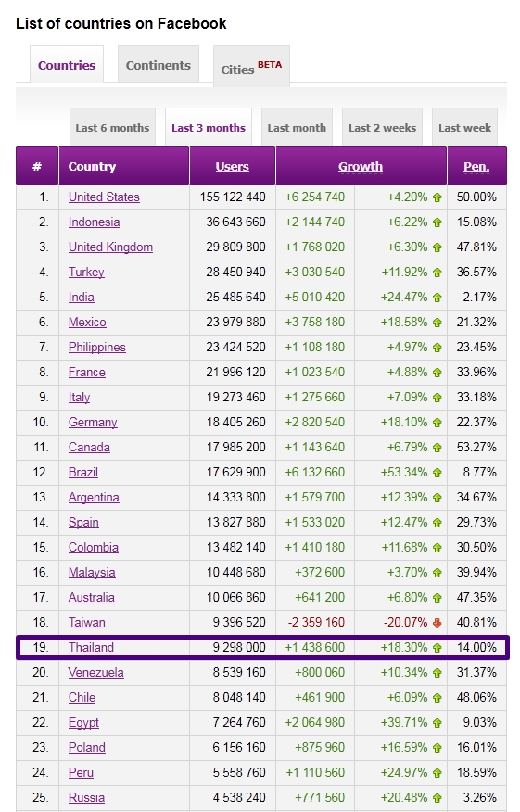
Task: Open the Australia country link
Action: pos(92,597)
